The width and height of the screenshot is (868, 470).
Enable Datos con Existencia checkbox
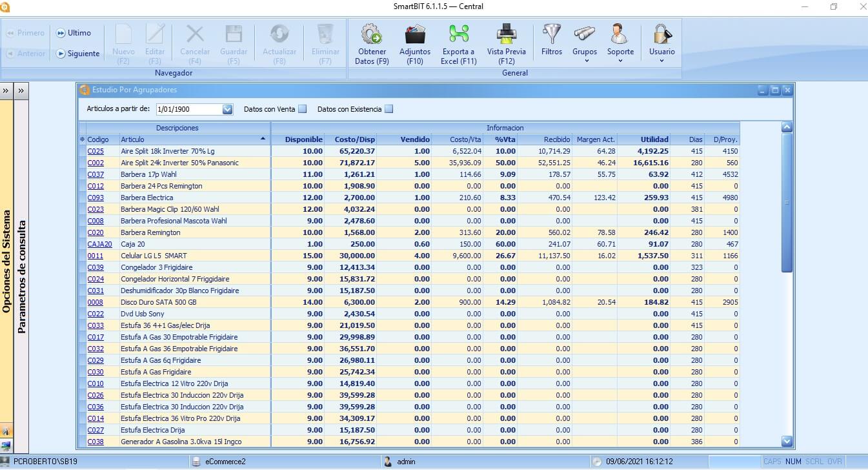pos(389,109)
